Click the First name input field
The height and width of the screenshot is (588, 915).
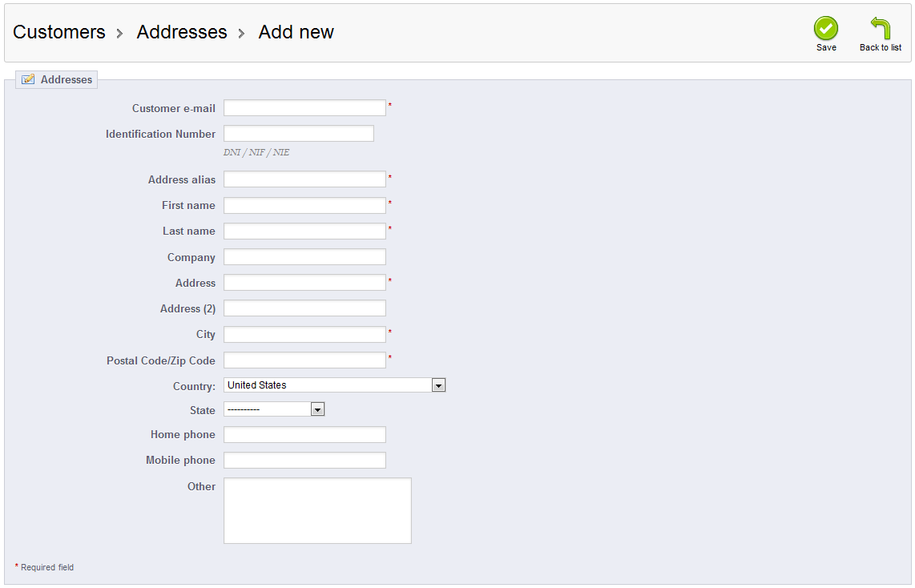tap(304, 205)
